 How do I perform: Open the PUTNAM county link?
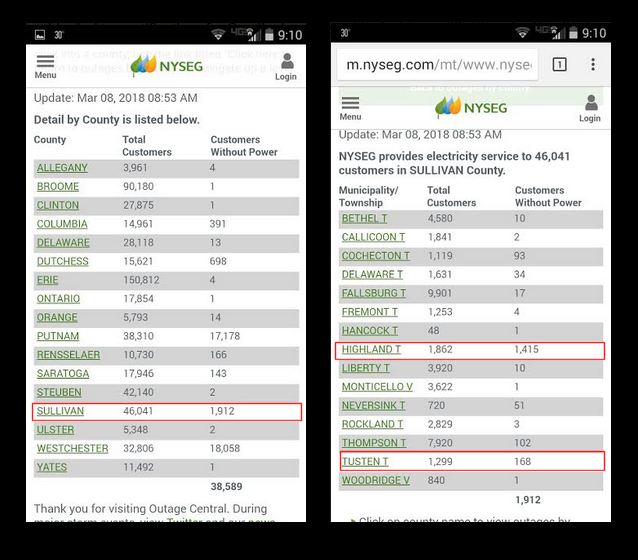tap(58, 336)
